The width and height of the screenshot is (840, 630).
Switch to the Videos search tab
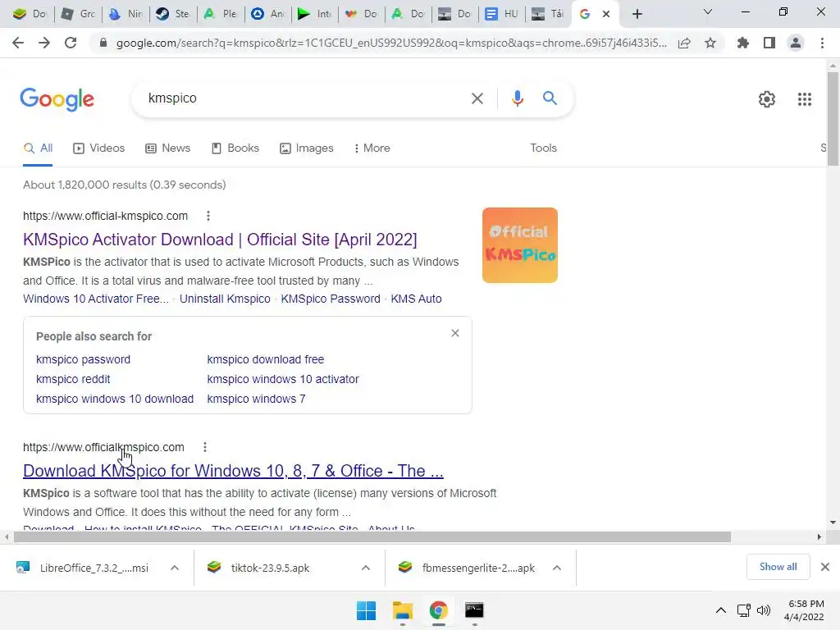tap(99, 148)
